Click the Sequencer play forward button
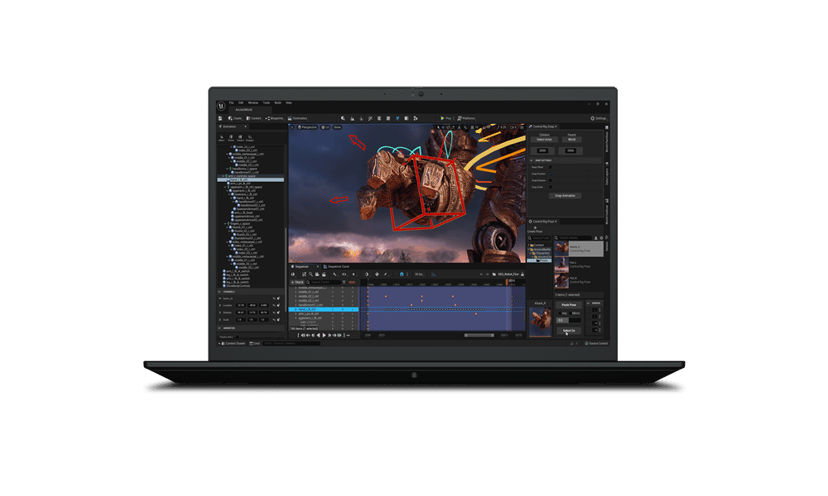 point(324,335)
